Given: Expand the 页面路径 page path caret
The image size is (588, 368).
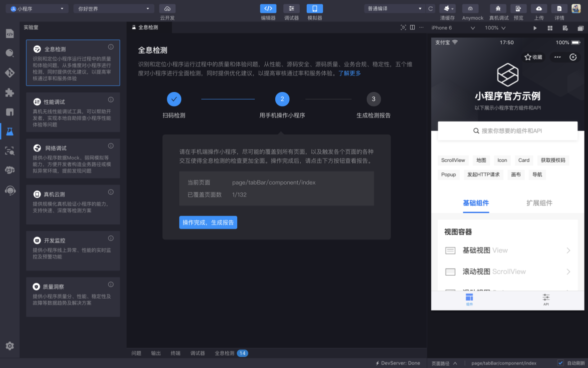Looking at the screenshot, I should coord(455,363).
